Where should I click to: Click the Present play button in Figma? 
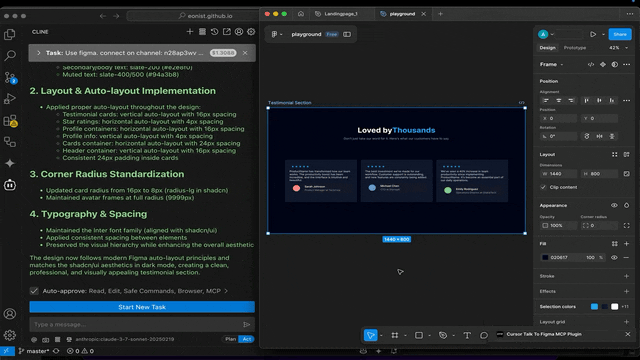[x=593, y=34]
